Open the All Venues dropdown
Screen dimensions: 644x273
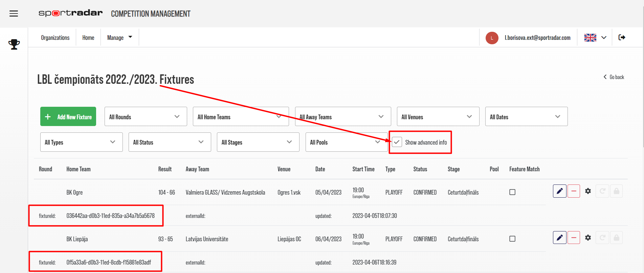[438, 117]
